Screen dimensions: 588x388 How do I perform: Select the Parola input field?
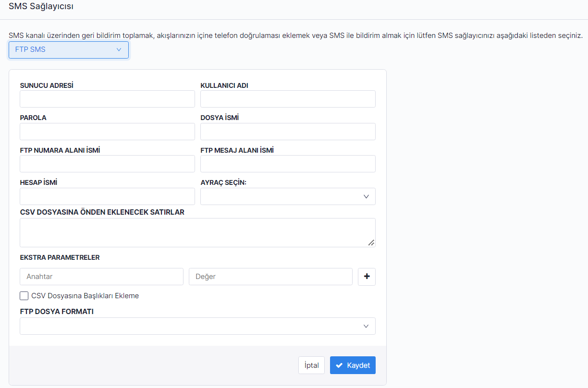(x=107, y=132)
